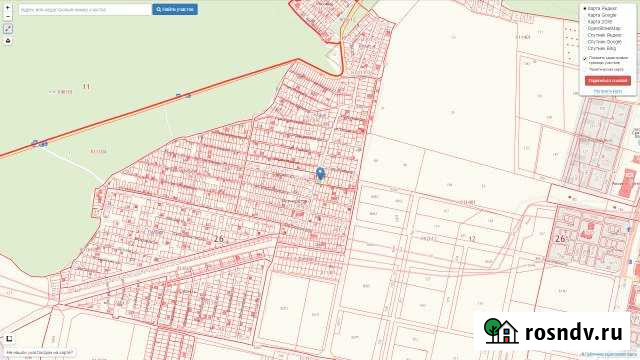640x360 pixels.
Task: Click the blue location pin marker
Action: (x=321, y=174)
